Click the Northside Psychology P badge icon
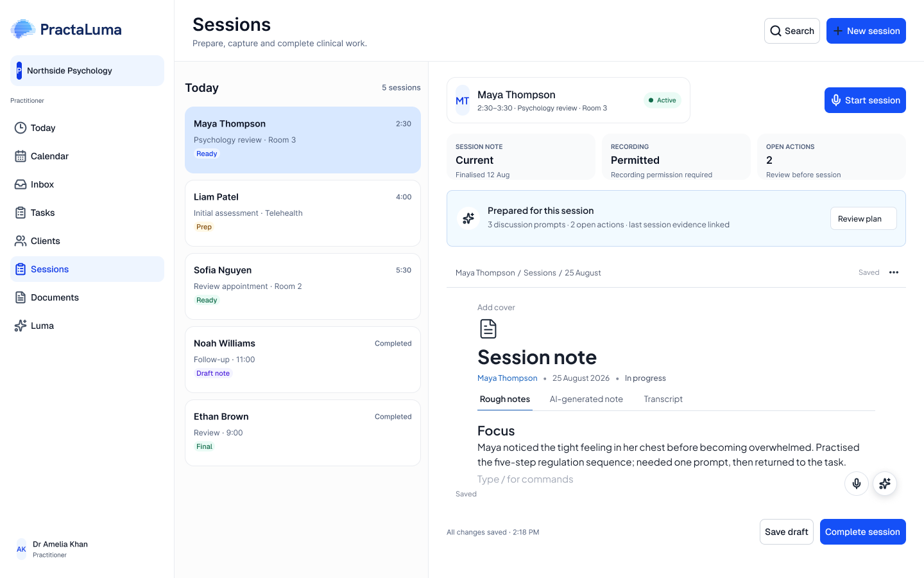The width and height of the screenshot is (924, 578). [19, 71]
